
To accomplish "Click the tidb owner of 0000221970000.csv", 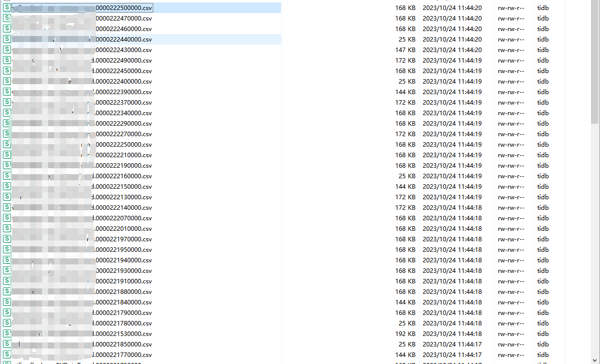I will pyautogui.click(x=542, y=239).
